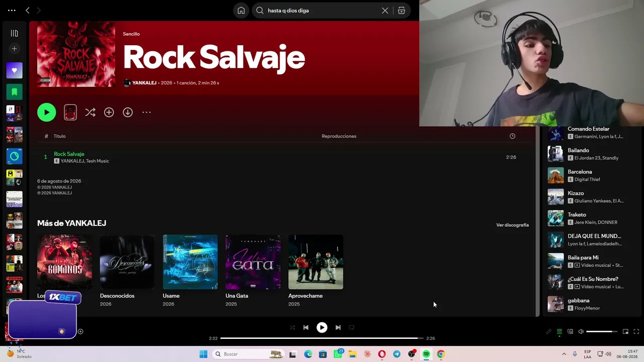Click the plus circle beside the now-playing cover
The image size is (644, 362).
(80, 331)
